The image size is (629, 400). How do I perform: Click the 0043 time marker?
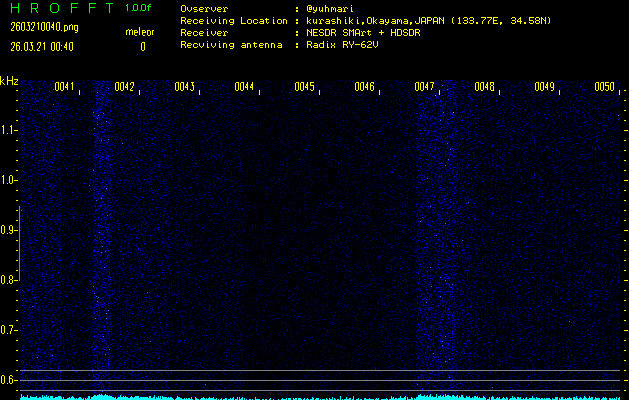pos(185,87)
